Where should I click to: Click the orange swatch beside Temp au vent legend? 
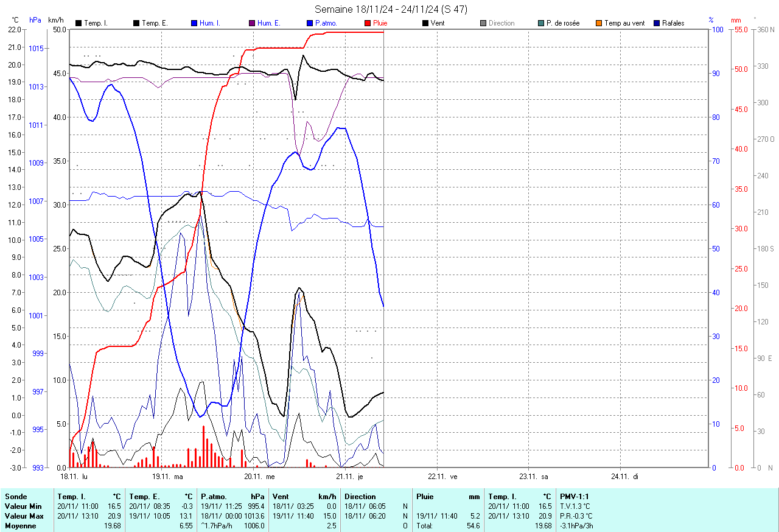[598, 23]
